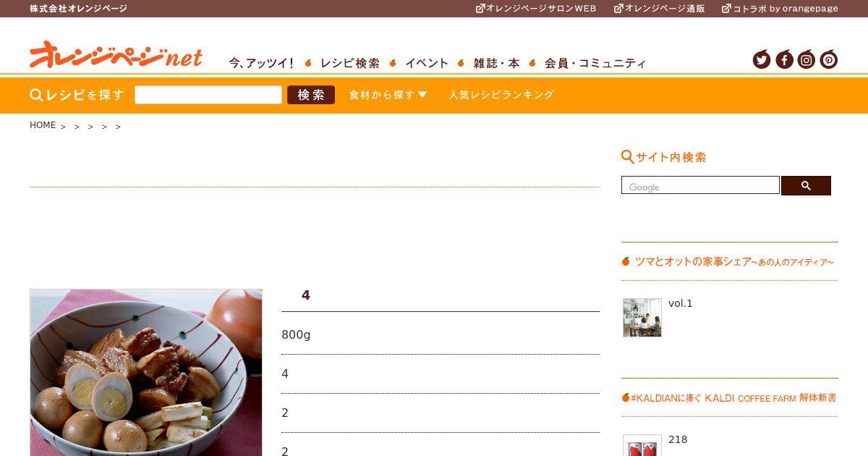Go to HOME in the breadcrumb
Image resolution: width=868 pixels, height=456 pixels.
point(43,125)
